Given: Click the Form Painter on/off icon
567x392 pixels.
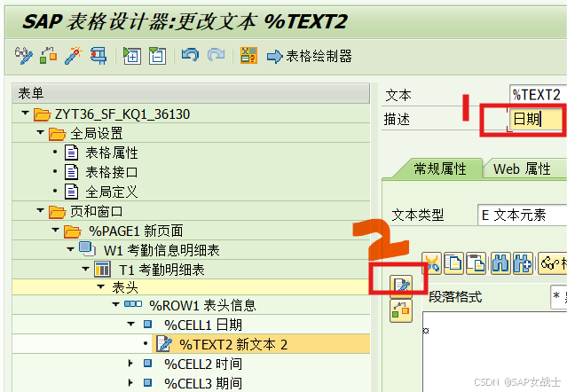Looking at the screenshot, I should [x=248, y=56].
